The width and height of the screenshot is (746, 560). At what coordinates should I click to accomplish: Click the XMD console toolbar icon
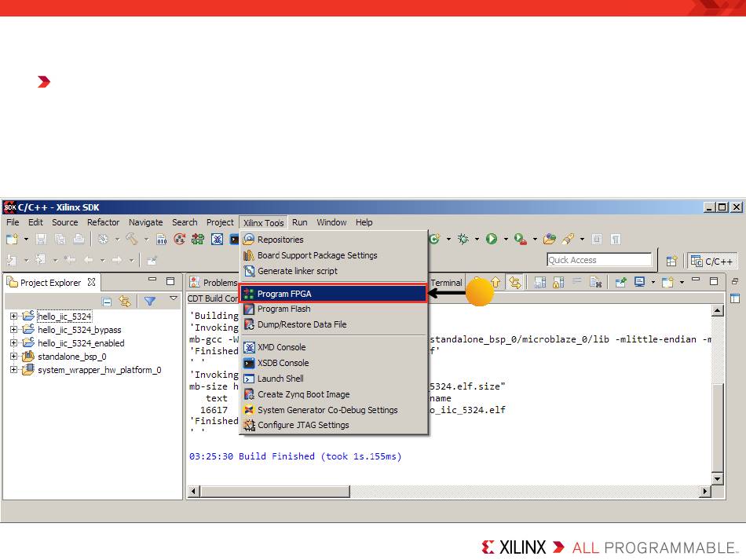[217, 239]
